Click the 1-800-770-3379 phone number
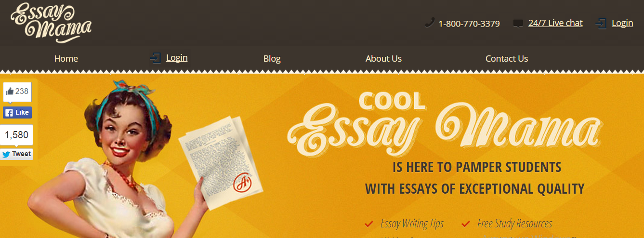Image resolution: width=644 pixels, height=238 pixels. (x=469, y=24)
